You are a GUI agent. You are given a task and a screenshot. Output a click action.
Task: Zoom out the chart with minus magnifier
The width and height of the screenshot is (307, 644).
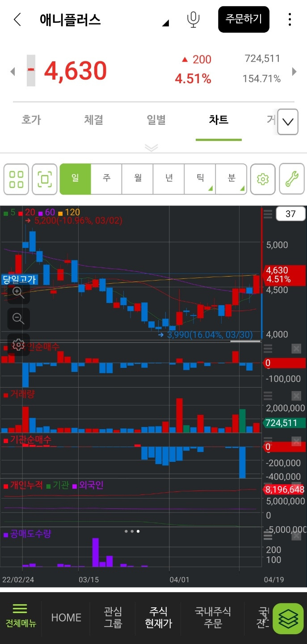pos(18,319)
